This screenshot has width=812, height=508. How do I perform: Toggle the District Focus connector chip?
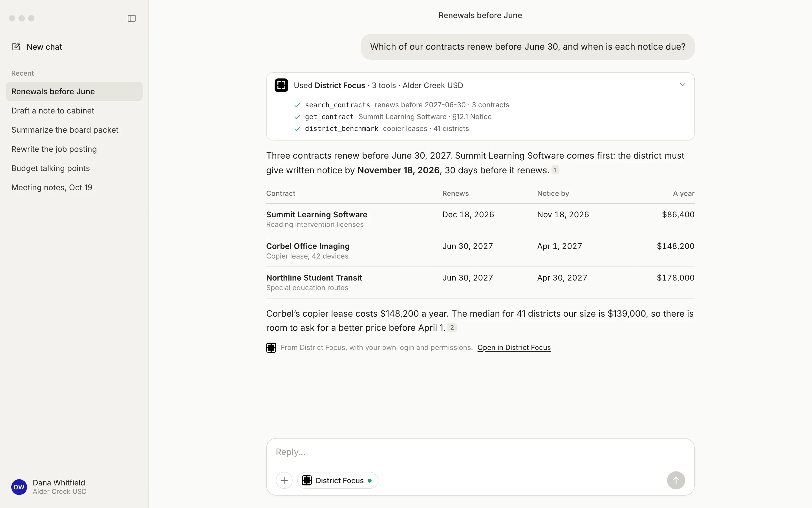coord(337,480)
